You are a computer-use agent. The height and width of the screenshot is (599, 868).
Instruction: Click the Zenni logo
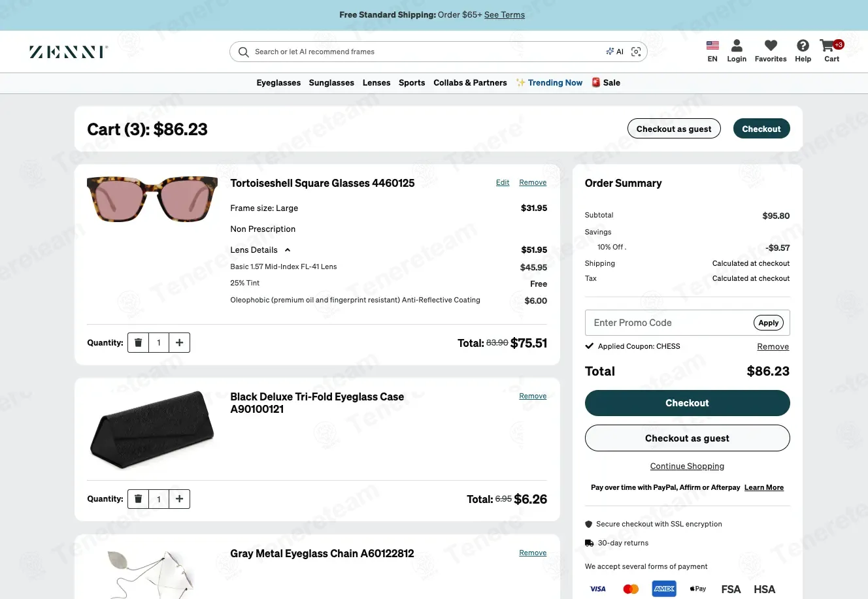69,52
